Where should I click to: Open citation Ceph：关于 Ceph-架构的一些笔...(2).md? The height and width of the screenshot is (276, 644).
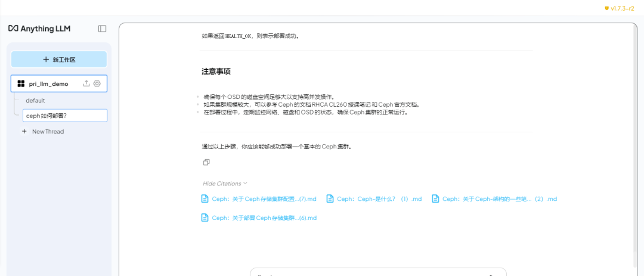pos(494,199)
